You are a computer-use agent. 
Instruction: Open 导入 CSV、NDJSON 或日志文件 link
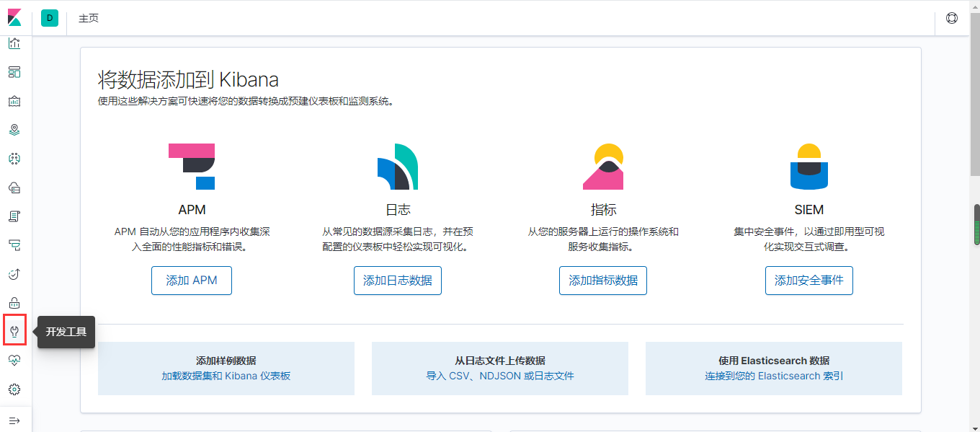click(x=500, y=376)
